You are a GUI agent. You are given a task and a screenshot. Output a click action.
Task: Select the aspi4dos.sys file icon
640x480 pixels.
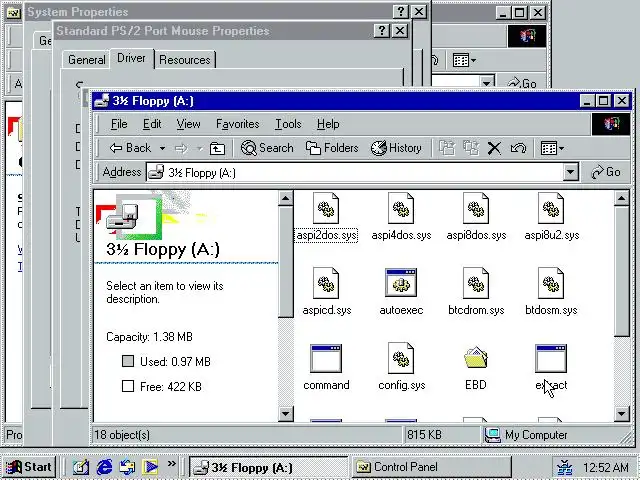pos(401,209)
